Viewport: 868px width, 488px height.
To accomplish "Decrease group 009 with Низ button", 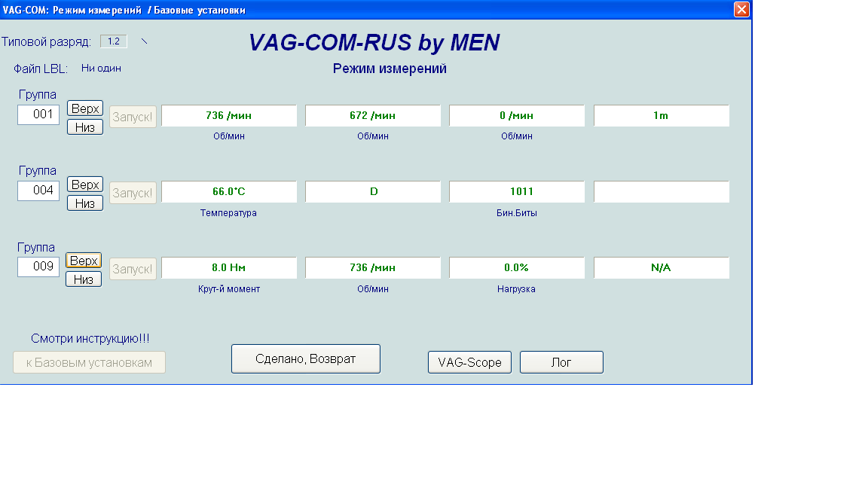I will pyautogui.click(x=84, y=279).
